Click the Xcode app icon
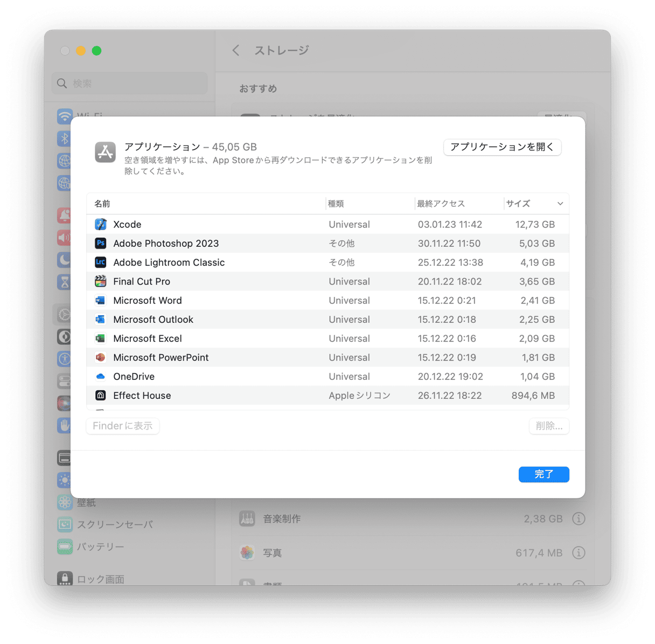This screenshot has width=655, height=644. [x=101, y=224]
